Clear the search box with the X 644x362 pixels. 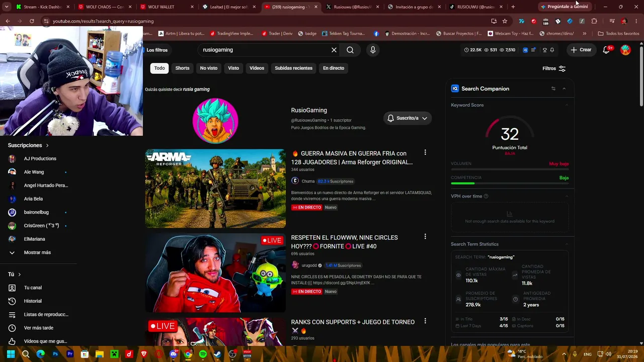pyautogui.click(x=334, y=50)
